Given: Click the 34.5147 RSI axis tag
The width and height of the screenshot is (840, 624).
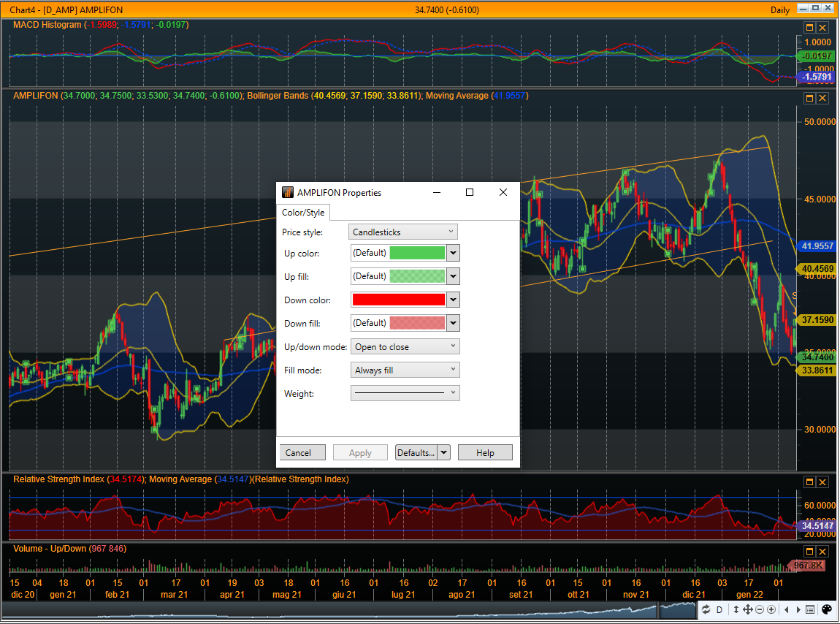Looking at the screenshot, I should point(817,526).
